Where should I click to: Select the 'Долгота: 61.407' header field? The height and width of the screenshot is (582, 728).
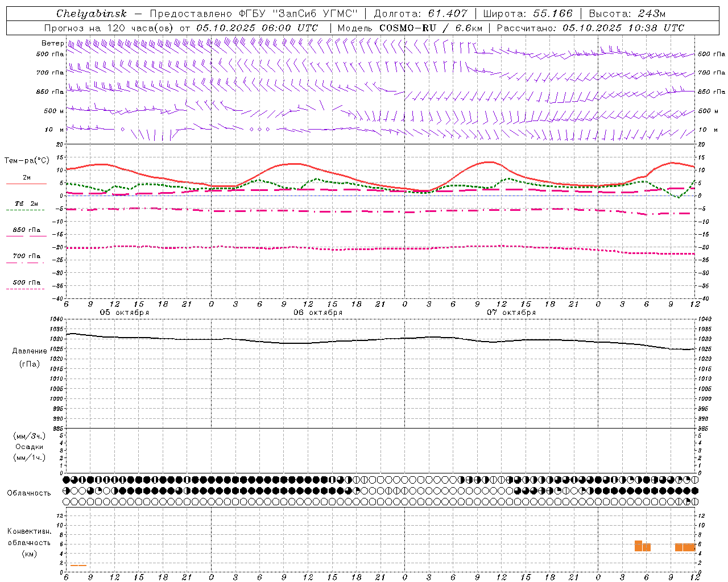point(420,14)
